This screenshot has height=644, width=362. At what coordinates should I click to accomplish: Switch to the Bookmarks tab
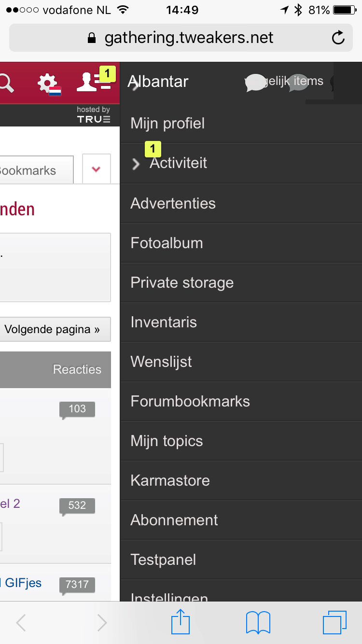(x=29, y=169)
